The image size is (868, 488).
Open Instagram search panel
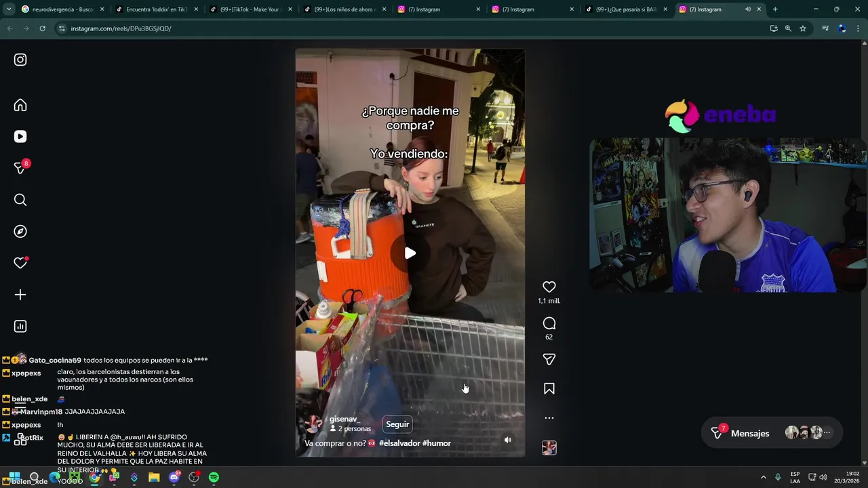click(x=20, y=200)
